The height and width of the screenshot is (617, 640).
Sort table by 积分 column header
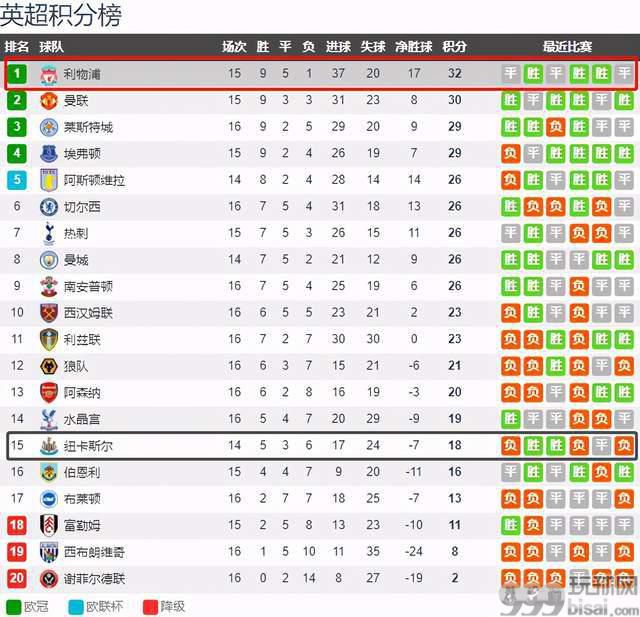point(454,47)
